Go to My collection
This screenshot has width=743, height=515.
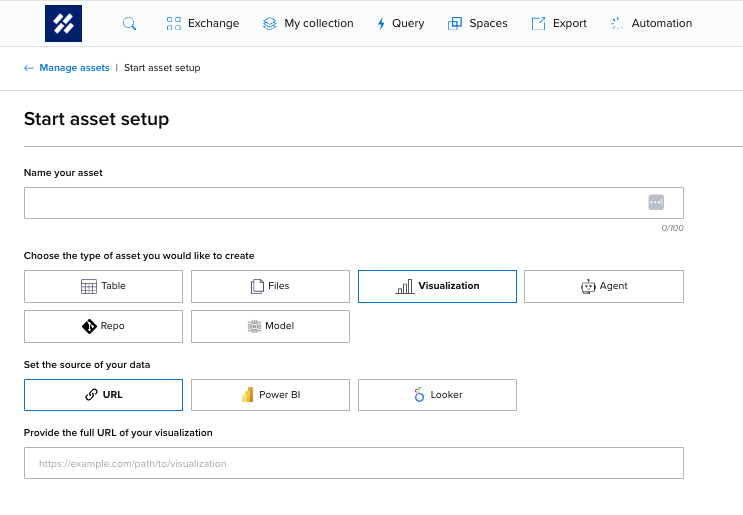tap(308, 23)
